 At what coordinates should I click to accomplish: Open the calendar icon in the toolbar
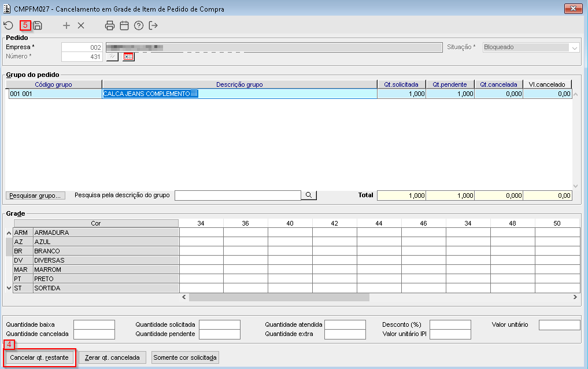(x=124, y=25)
